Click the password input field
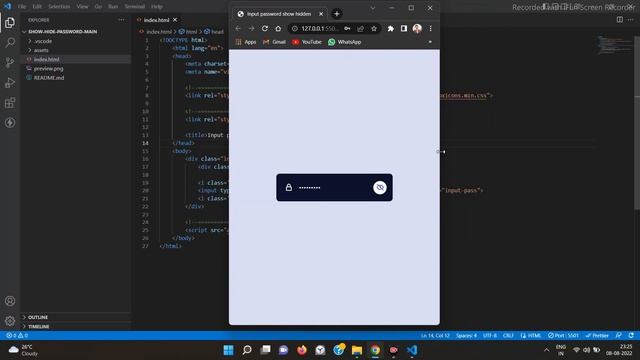640x360 pixels. coord(333,187)
